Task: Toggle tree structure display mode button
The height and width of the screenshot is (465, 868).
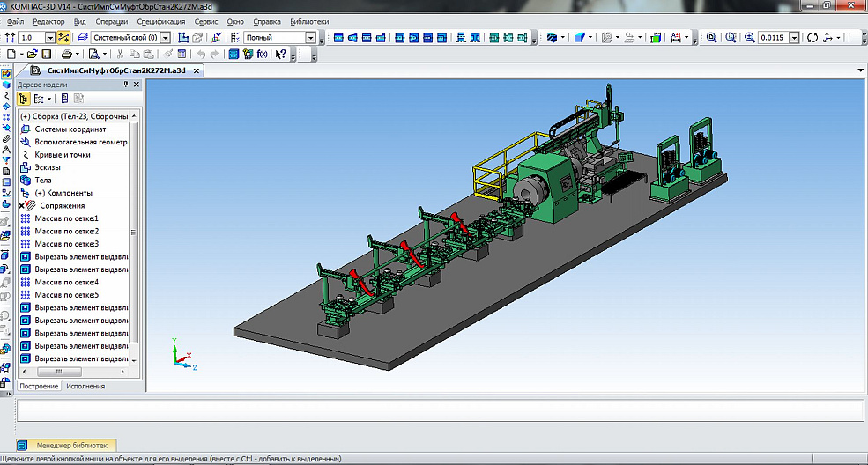Action: tap(25, 99)
